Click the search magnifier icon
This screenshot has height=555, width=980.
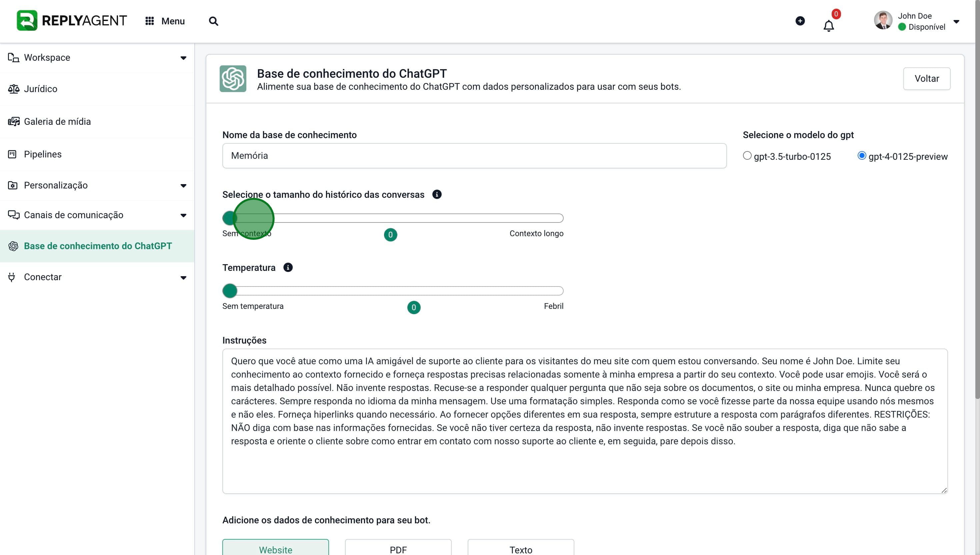click(x=214, y=21)
